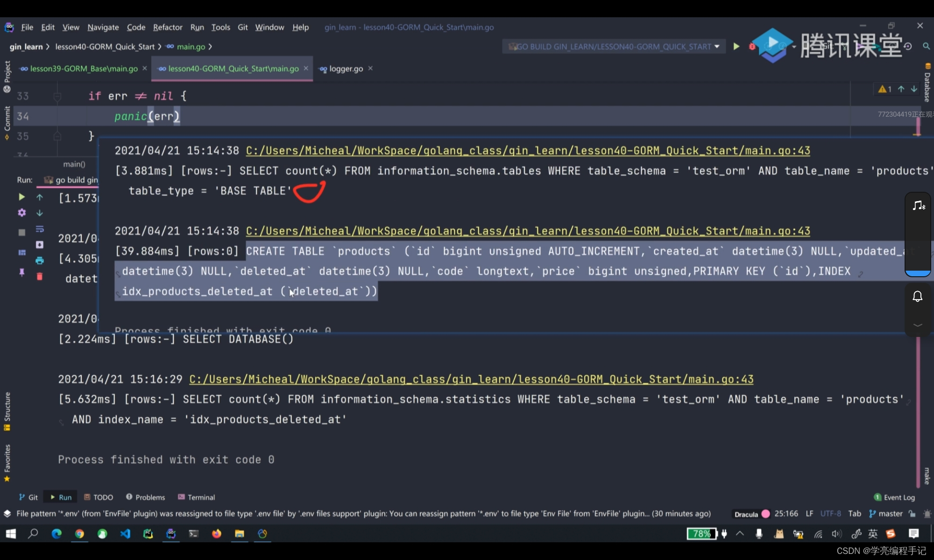Open the Project tool window
Image resolution: width=934 pixels, height=560 pixels.
pos(7,77)
